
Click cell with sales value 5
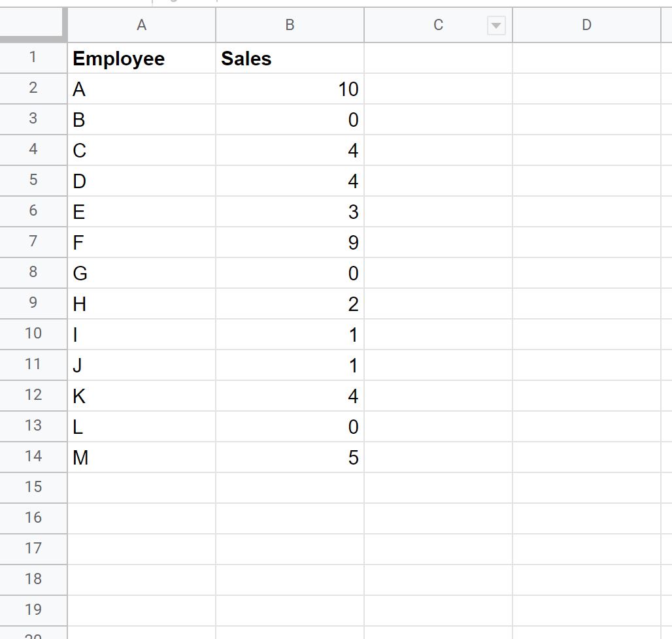(290, 457)
